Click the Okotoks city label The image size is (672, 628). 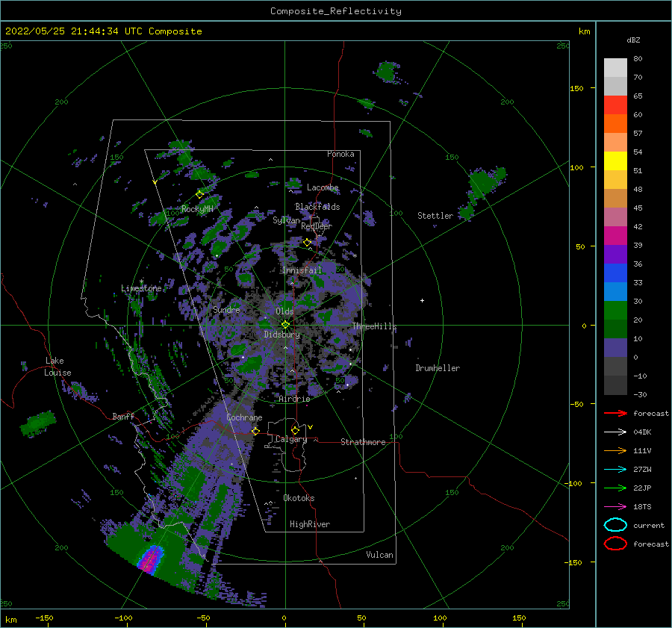tap(299, 498)
